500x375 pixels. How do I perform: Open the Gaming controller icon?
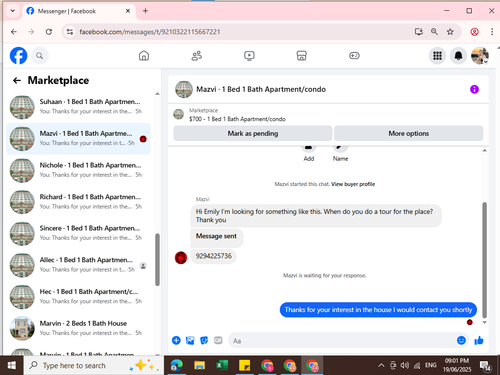pyautogui.click(x=354, y=56)
